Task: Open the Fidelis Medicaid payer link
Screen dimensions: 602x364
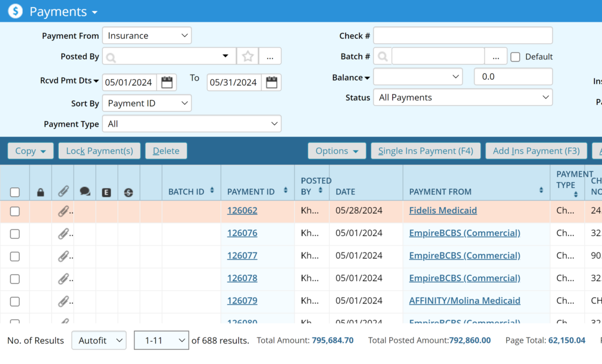Action: [443, 210]
